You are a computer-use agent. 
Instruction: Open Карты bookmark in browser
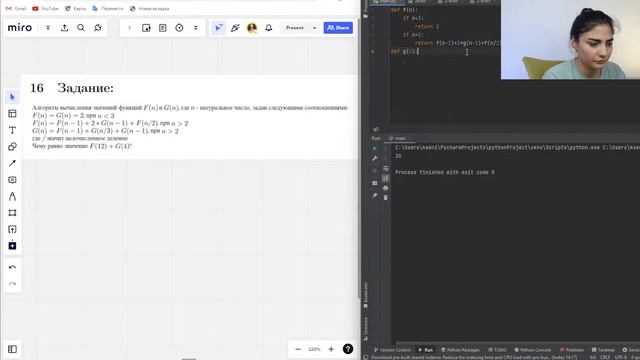click(76, 8)
